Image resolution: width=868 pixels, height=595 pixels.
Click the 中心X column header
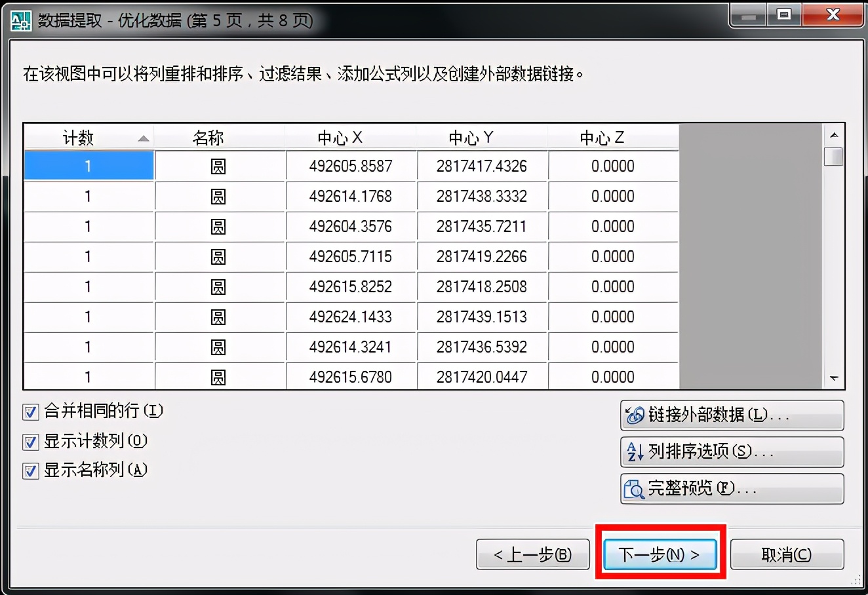(351, 137)
